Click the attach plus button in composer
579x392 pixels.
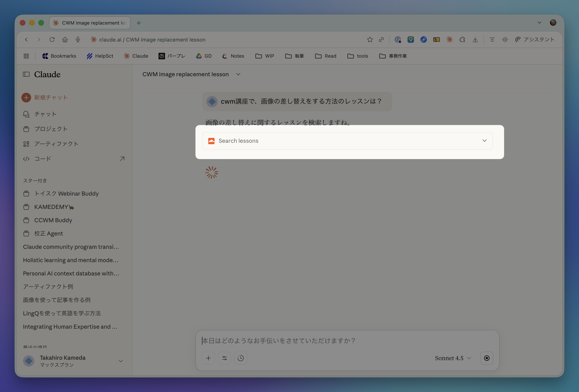208,358
